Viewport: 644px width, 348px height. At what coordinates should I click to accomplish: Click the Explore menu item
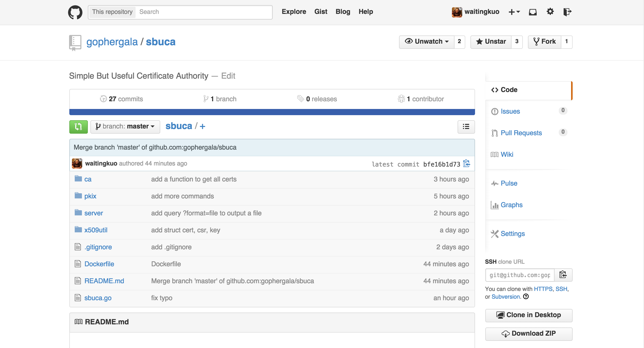(294, 12)
